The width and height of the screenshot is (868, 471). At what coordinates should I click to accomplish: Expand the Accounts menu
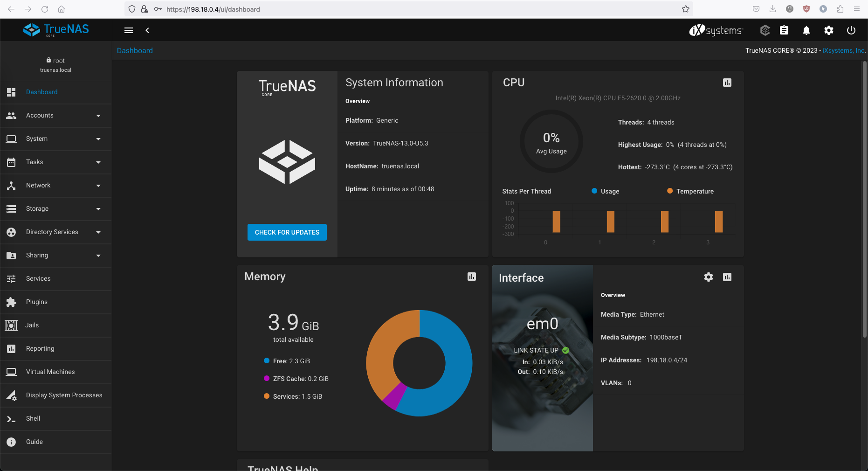pyautogui.click(x=56, y=116)
